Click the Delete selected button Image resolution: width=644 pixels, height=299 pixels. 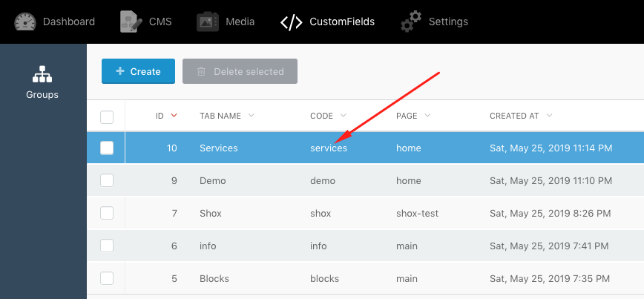coord(240,71)
